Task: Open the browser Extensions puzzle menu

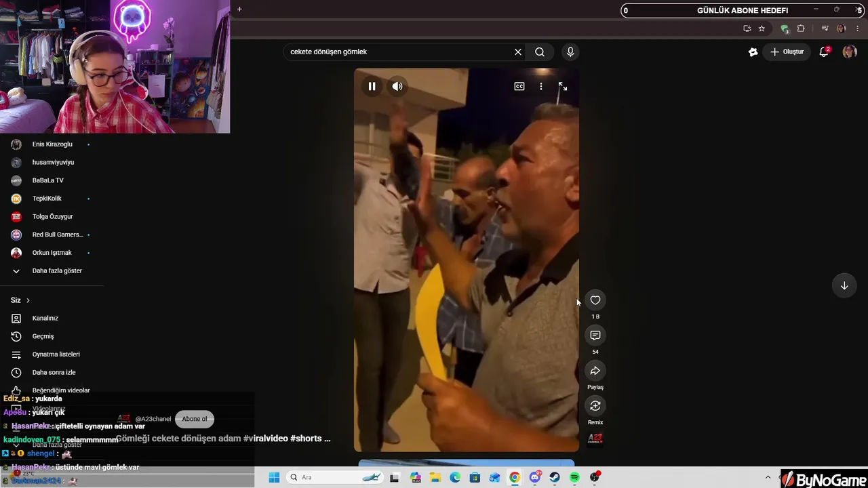Action: (x=801, y=28)
